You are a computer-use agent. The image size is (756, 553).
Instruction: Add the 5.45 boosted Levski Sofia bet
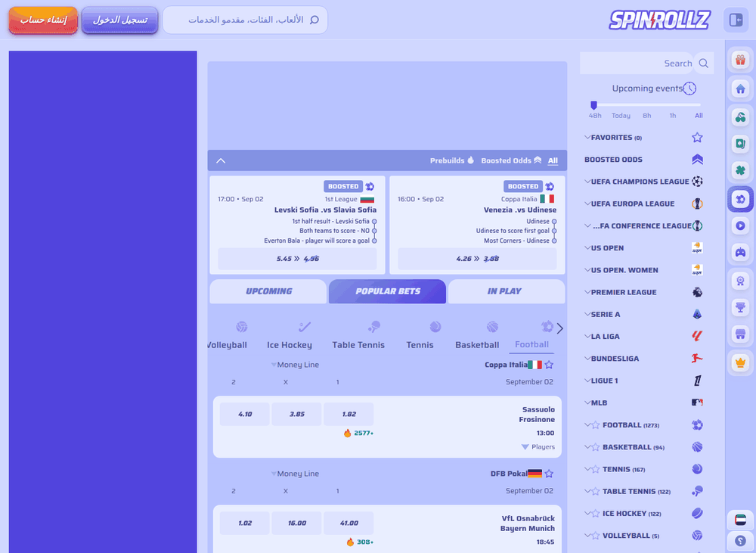(x=297, y=259)
